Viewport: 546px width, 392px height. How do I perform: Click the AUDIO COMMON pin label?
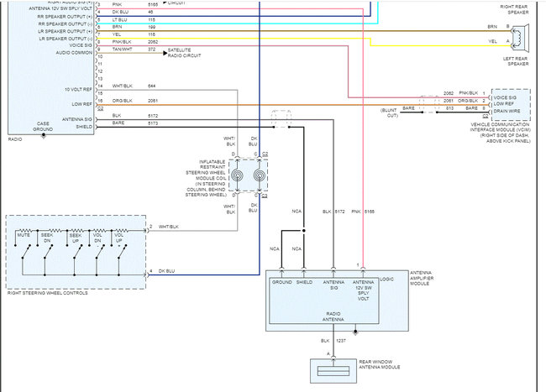pyautogui.click(x=74, y=53)
